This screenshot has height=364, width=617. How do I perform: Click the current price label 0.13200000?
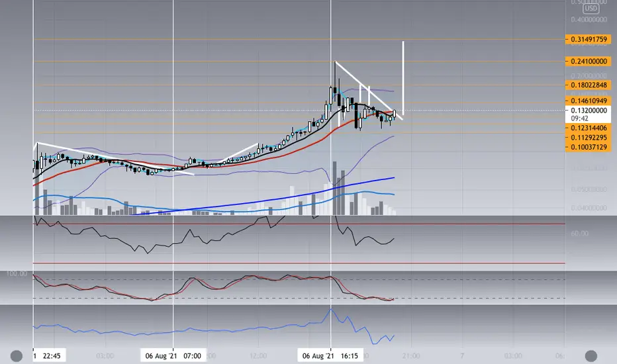pos(589,111)
